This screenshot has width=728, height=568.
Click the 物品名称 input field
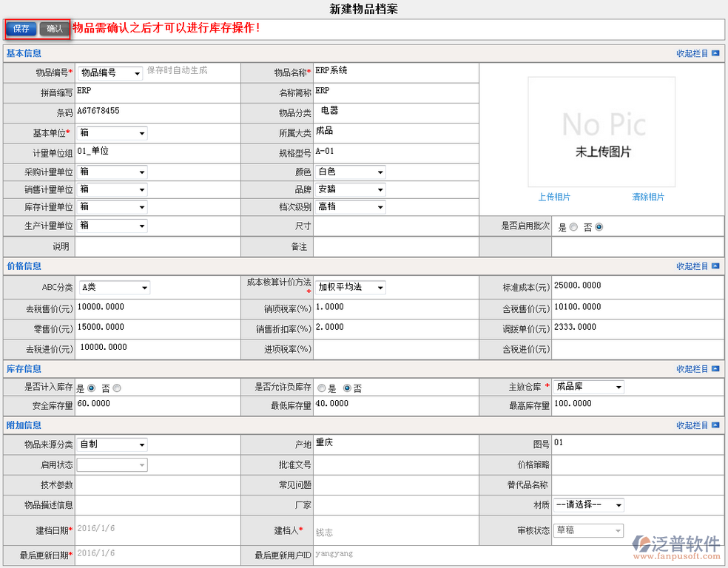point(395,72)
